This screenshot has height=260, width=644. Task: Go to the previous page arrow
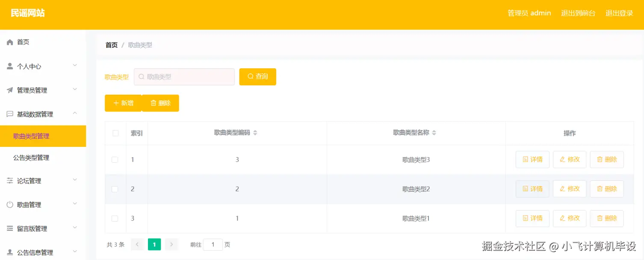pyautogui.click(x=137, y=244)
